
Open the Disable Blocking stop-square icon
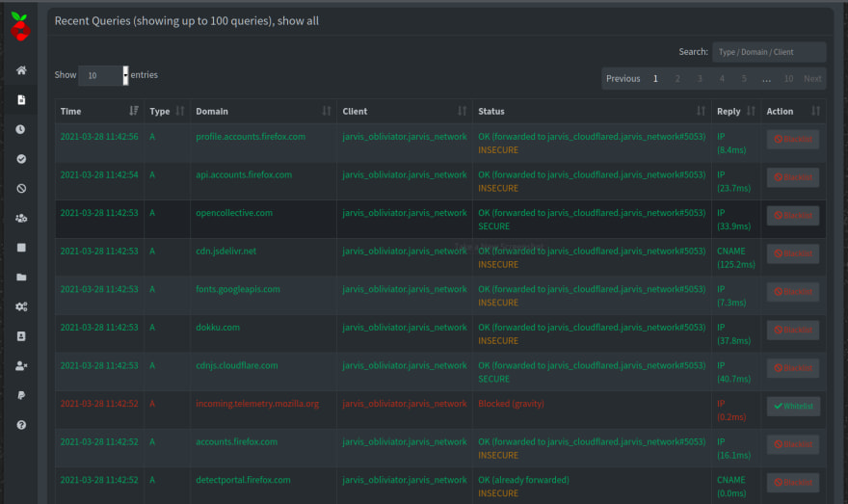pos(21,248)
